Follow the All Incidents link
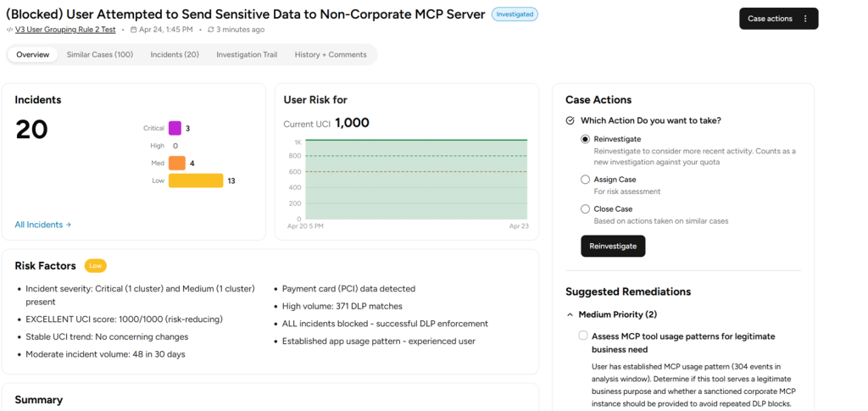 pyautogui.click(x=42, y=225)
